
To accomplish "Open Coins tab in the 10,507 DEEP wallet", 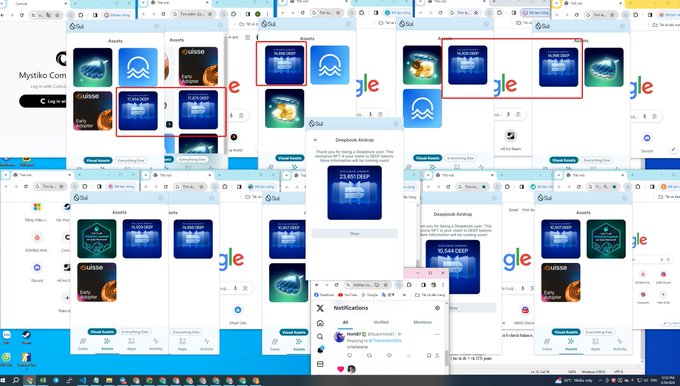I will [547, 344].
